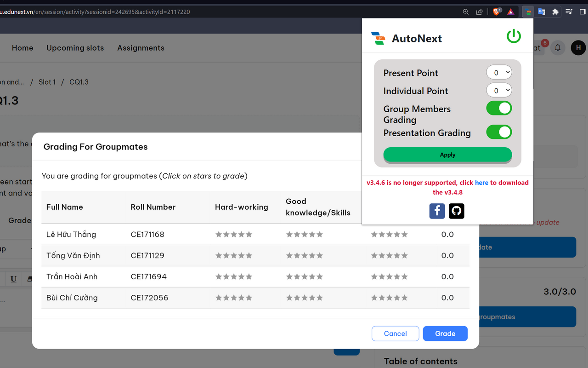588x368 pixels.
Task: Click the Grade button
Action: point(445,333)
